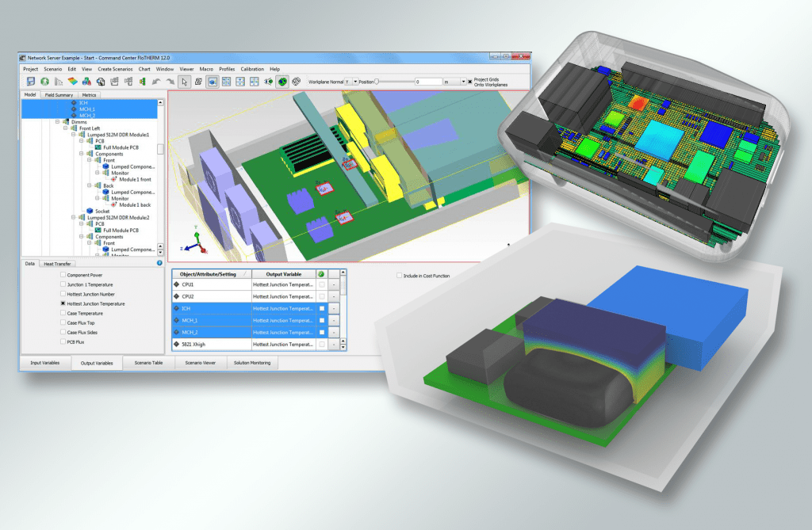Click the blue help icon in Data panel

tap(159, 262)
